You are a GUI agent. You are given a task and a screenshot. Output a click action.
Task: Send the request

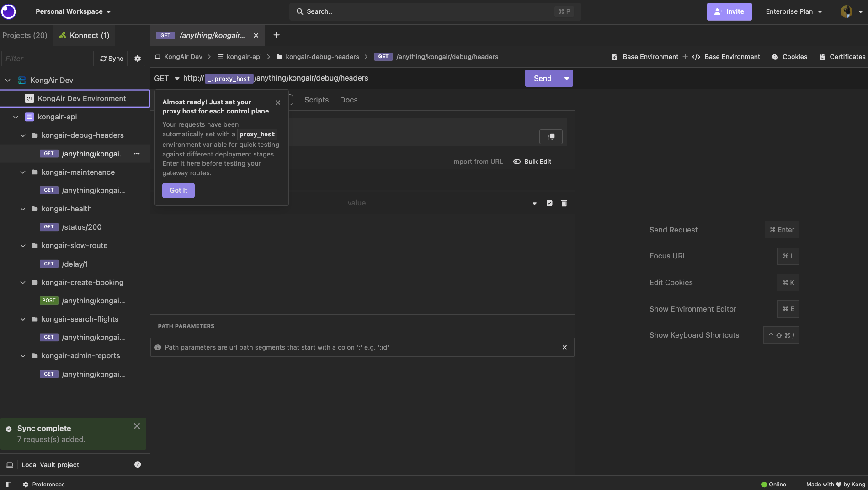coord(543,78)
